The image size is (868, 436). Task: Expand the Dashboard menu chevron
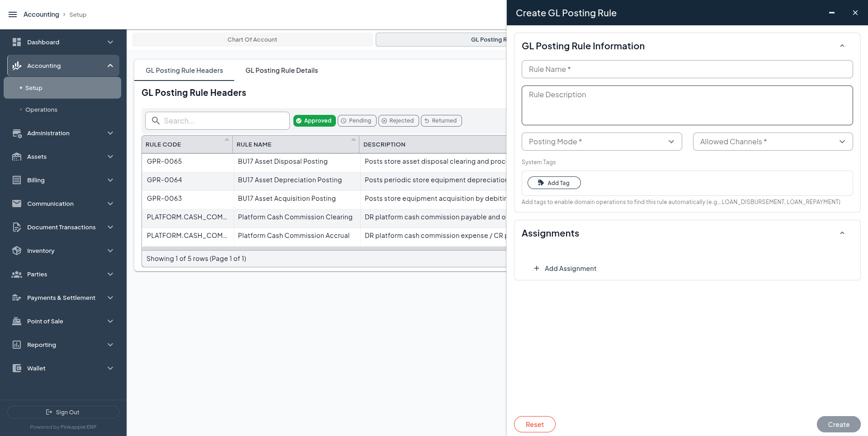110,42
